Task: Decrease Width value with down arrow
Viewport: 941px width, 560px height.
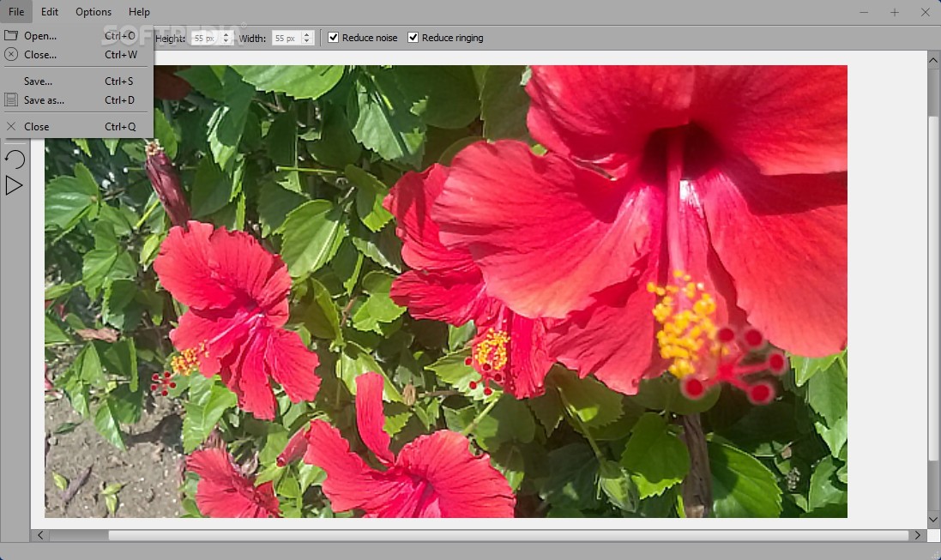Action: click(307, 41)
